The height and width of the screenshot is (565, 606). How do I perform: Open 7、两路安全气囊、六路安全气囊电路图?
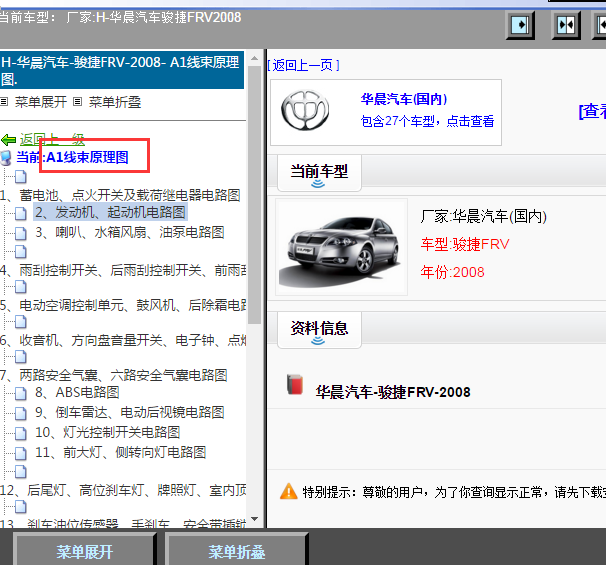click(x=114, y=375)
